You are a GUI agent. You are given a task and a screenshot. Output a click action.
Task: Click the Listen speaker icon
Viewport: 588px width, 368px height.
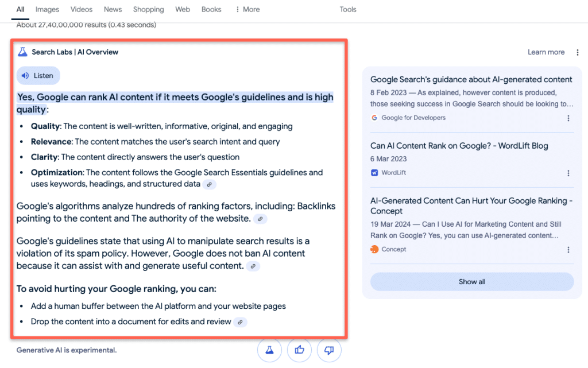(25, 75)
